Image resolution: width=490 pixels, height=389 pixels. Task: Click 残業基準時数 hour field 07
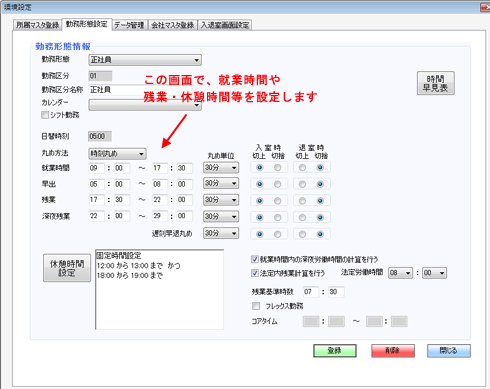tap(311, 292)
